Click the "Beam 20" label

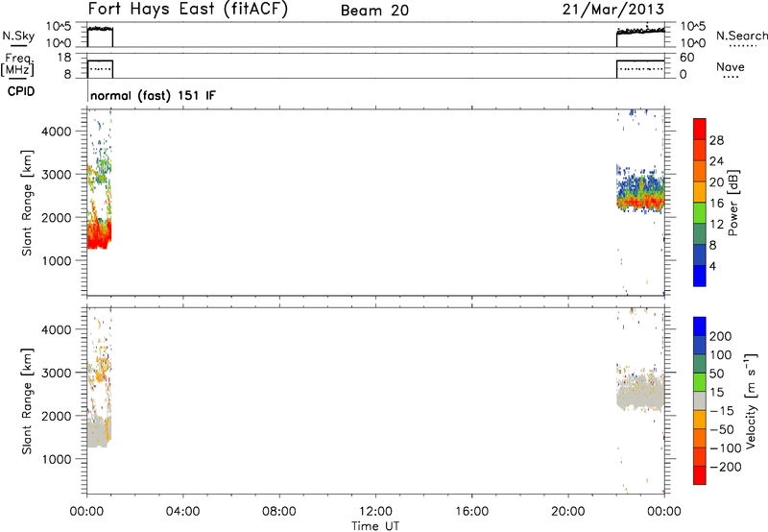pyautogui.click(x=374, y=11)
